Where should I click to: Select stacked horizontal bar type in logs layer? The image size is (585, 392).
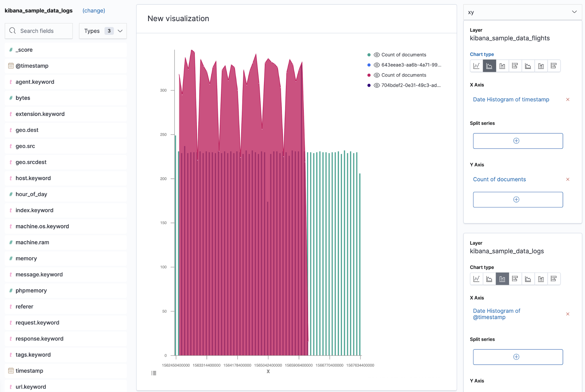554,279
